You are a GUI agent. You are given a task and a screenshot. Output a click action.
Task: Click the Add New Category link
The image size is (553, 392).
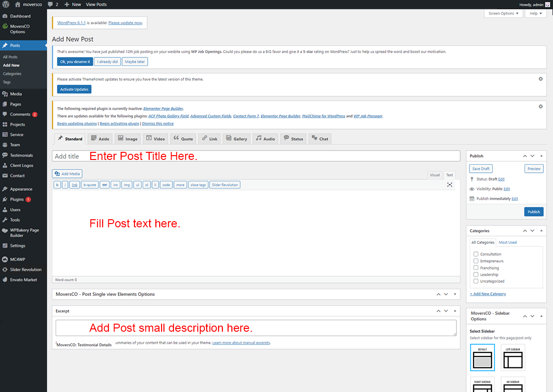[x=488, y=294]
